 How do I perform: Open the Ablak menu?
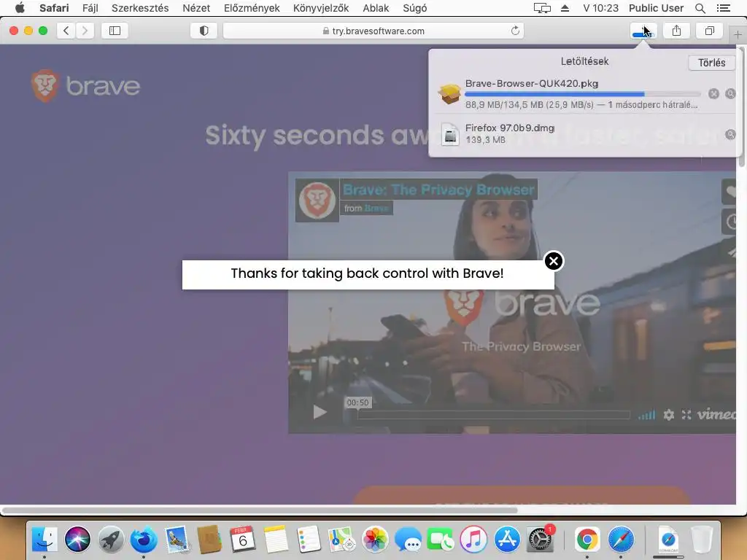pyautogui.click(x=376, y=8)
